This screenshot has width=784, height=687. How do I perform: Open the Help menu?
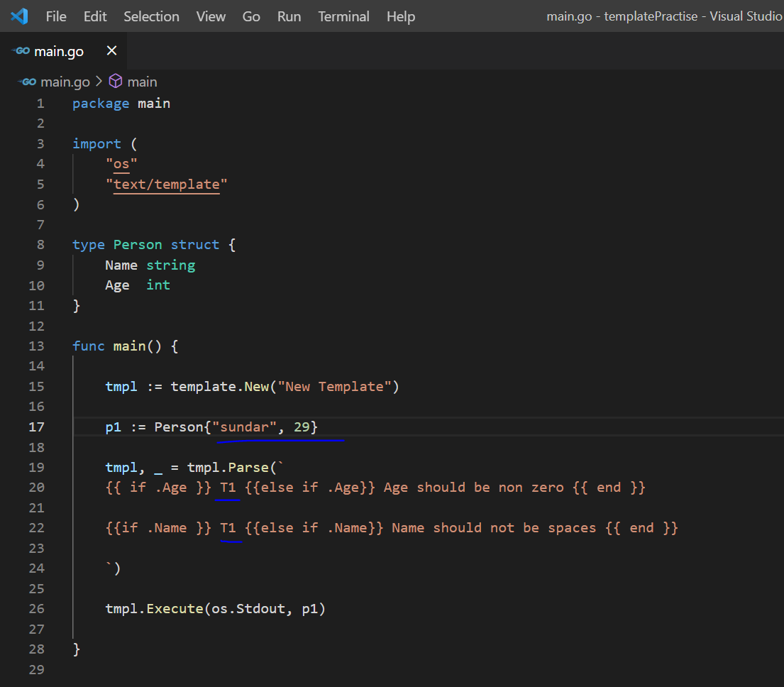point(400,16)
